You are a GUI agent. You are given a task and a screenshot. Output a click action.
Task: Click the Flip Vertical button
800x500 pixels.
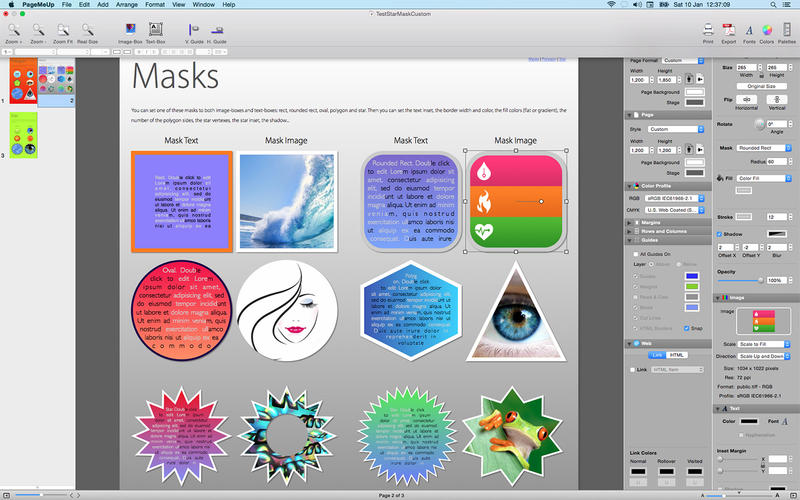coord(777,99)
